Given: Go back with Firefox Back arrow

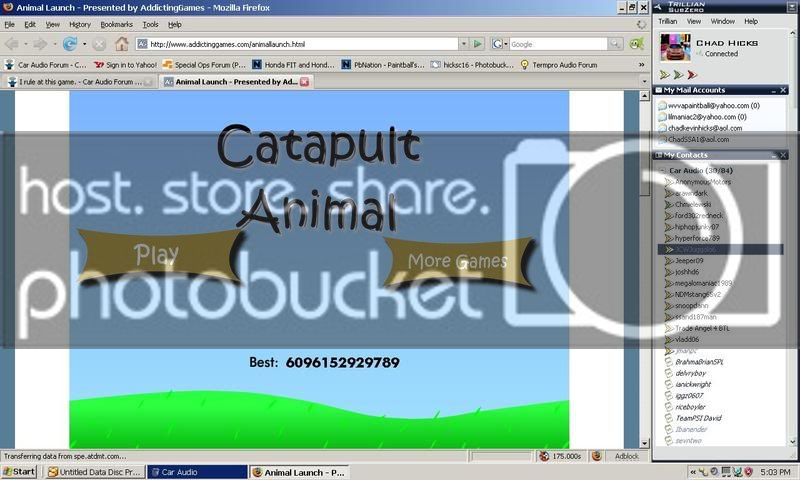Looking at the screenshot, I should [x=12, y=44].
